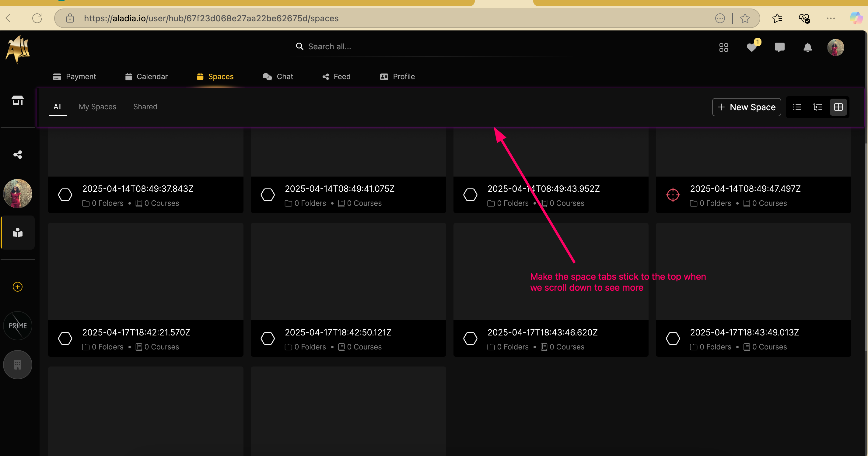Click the hexagon icon for space 2025-04-14T08:49:43.952Z
This screenshot has height=456, width=868.
pos(470,195)
